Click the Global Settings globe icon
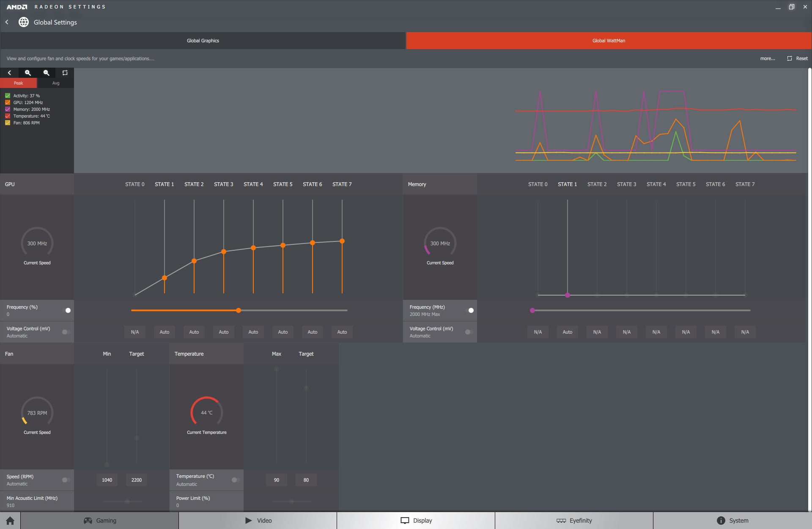 click(x=24, y=22)
